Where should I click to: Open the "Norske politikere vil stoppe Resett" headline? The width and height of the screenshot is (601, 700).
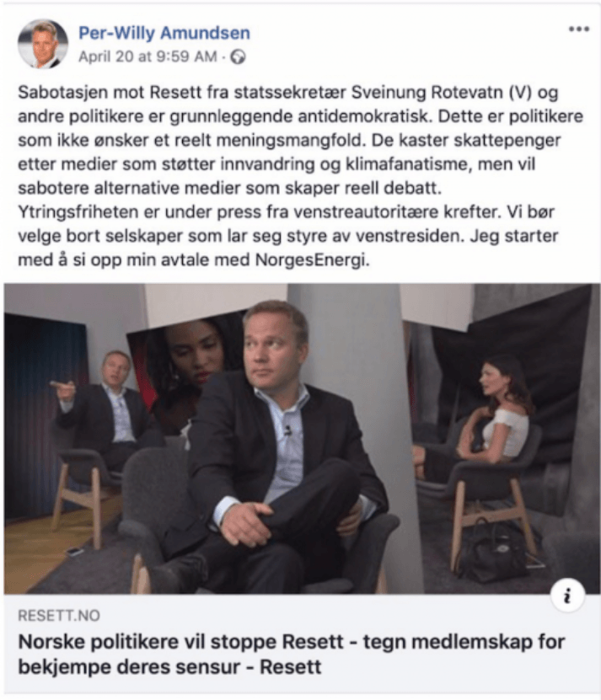(292, 655)
